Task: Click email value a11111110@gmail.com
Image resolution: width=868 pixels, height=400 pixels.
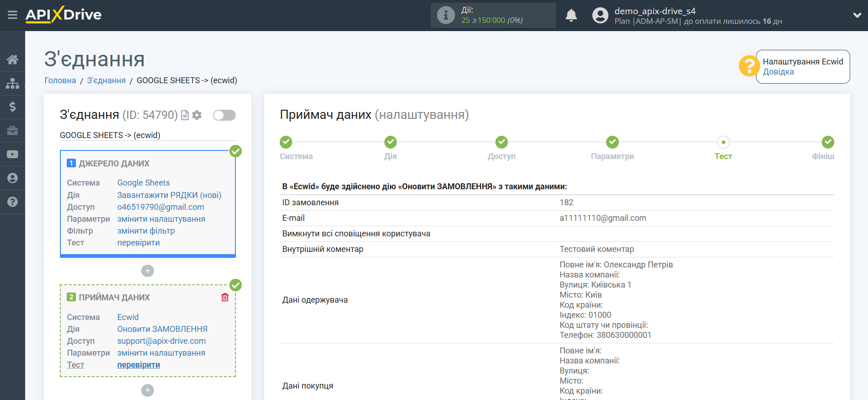Action: 603,218
